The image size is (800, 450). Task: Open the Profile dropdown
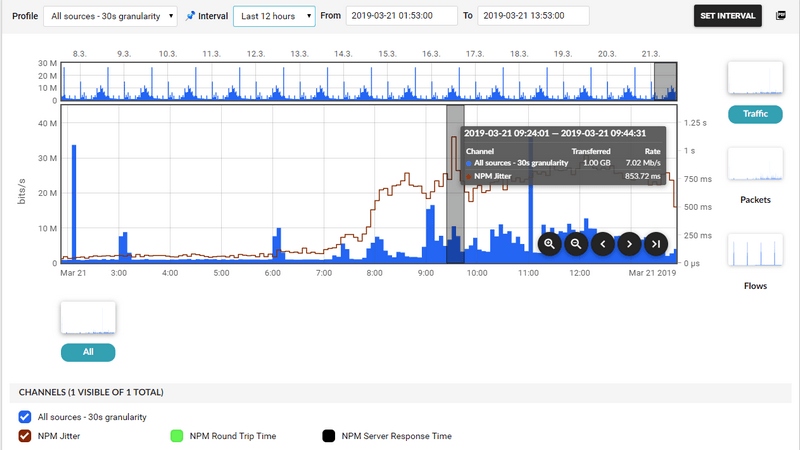(111, 16)
